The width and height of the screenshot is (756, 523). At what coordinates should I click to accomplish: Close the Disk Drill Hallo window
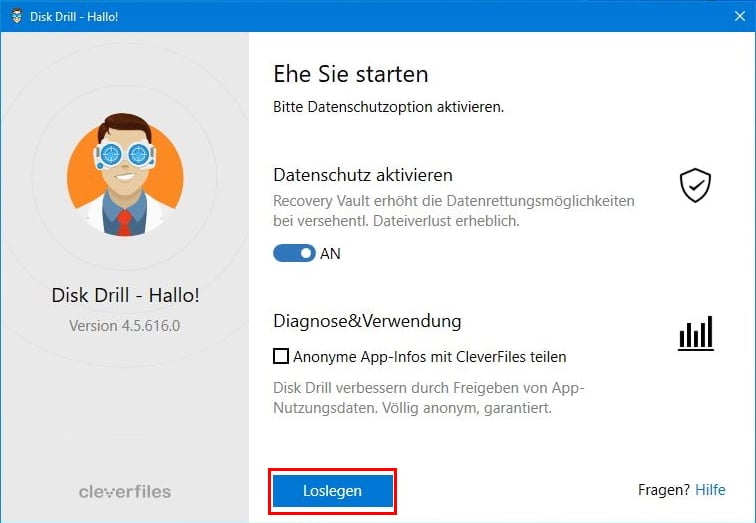click(740, 16)
